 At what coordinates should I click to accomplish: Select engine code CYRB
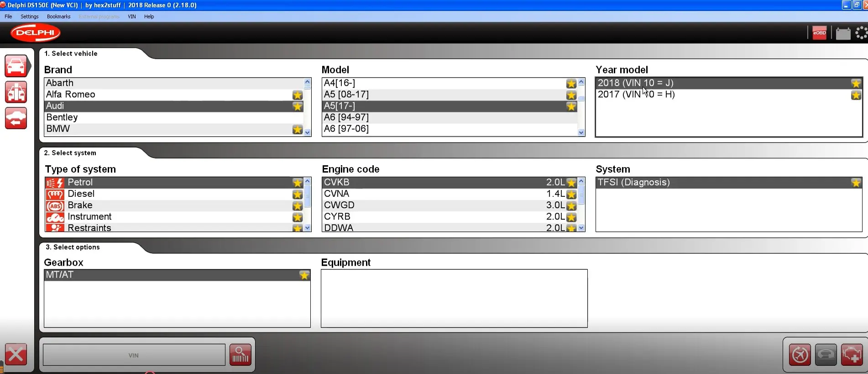click(450, 216)
